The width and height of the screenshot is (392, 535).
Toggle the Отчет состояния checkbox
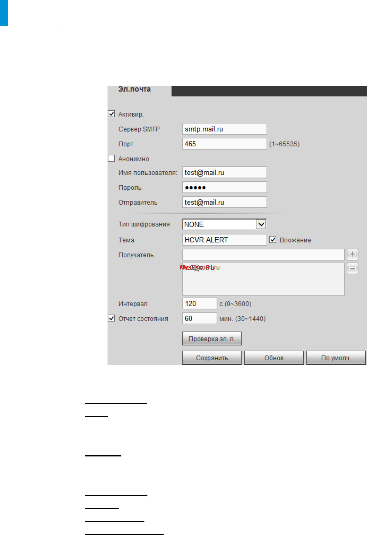pos(111,318)
